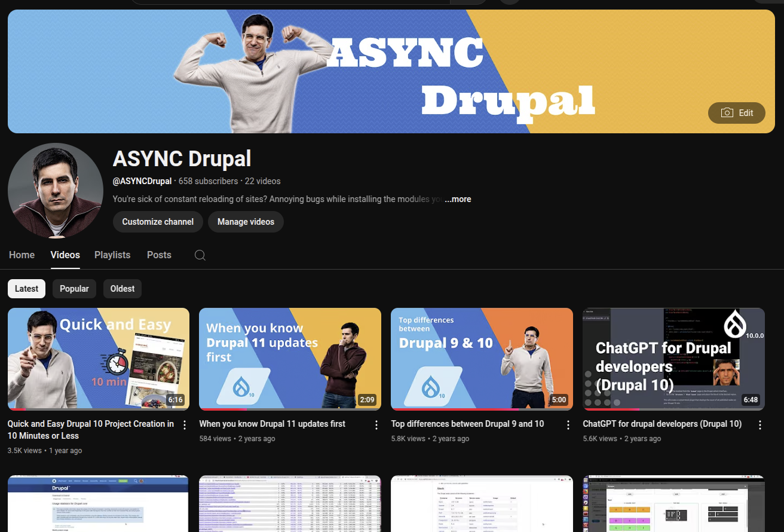Select the Oldest sort filter chip
This screenshot has height=532, width=784.
click(x=122, y=289)
